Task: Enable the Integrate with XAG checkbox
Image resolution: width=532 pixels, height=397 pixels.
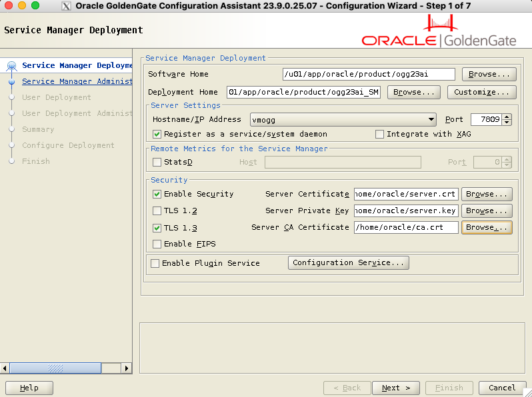Action: pyautogui.click(x=379, y=134)
